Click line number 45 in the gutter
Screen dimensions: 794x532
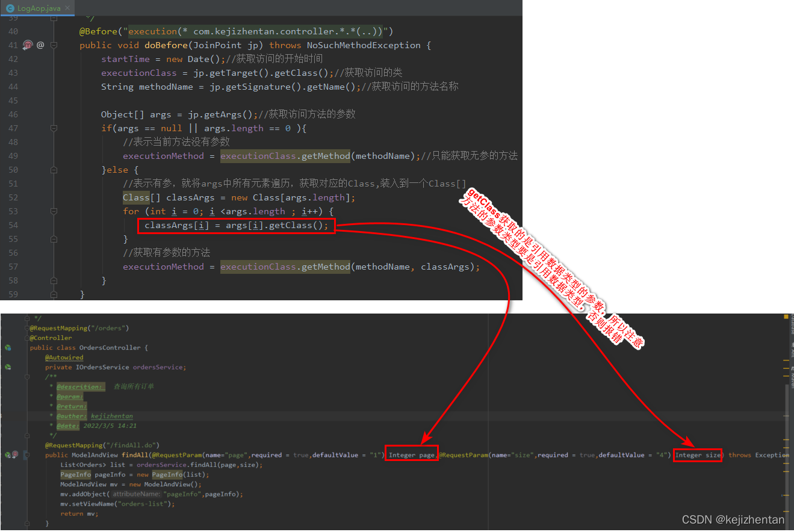(x=13, y=101)
